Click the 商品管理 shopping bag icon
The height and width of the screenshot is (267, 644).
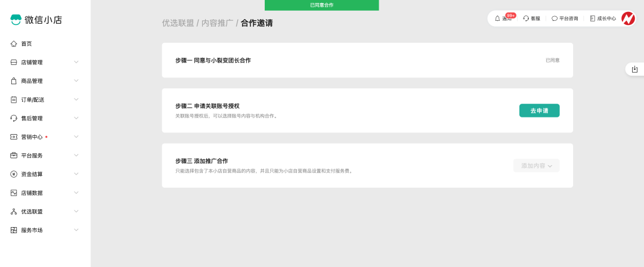[14, 81]
